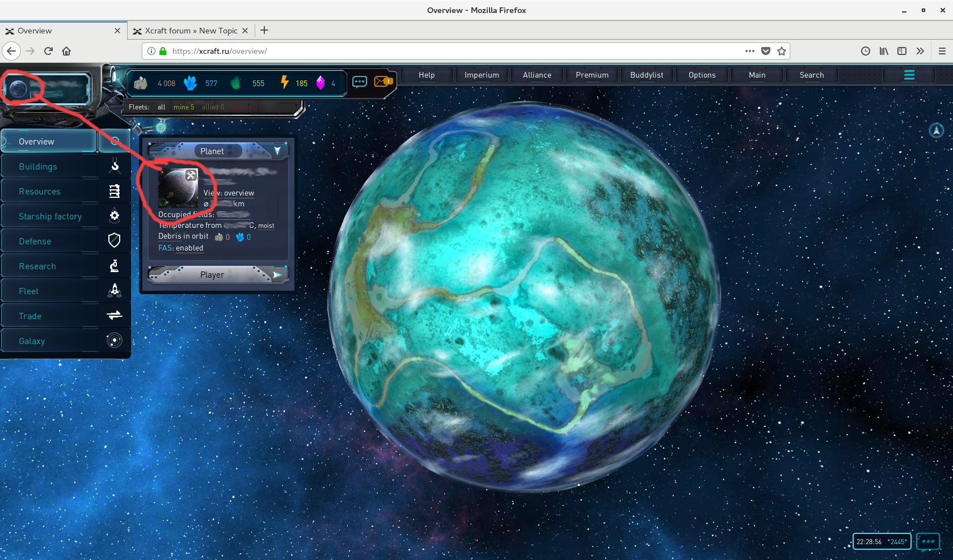Screen dimensions: 953x560
Task: Open the Starship factory section
Action: click(50, 217)
